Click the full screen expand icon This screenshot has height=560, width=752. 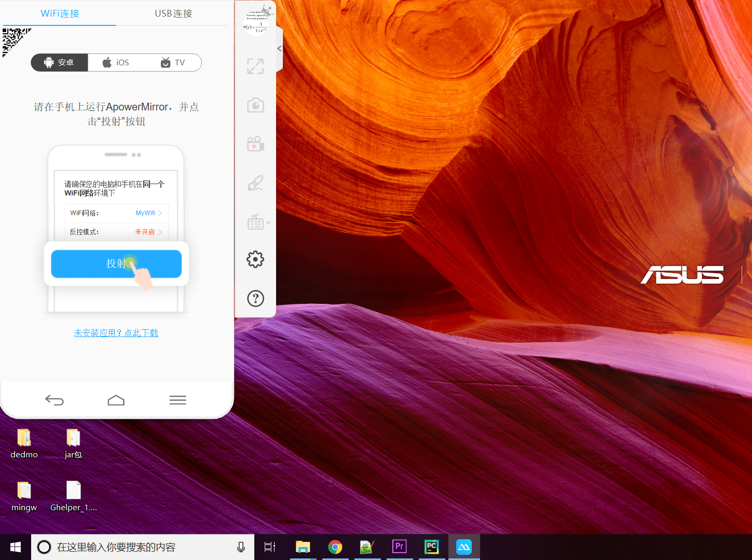(255, 66)
